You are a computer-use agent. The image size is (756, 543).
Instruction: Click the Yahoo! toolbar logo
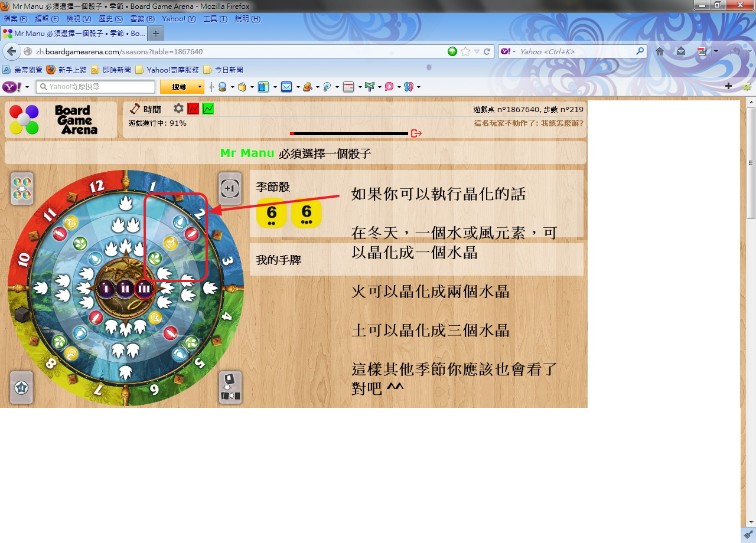(12, 87)
